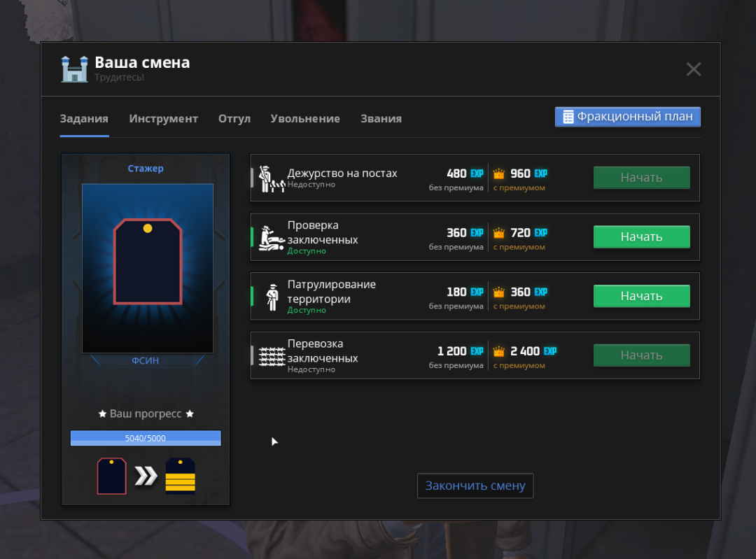Click the patrol officer icon
This screenshot has height=559, width=756.
(x=272, y=297)
